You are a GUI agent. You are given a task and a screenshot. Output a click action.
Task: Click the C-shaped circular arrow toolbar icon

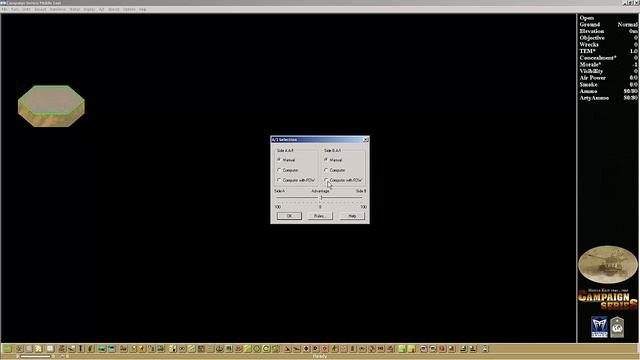pos(266,349)
